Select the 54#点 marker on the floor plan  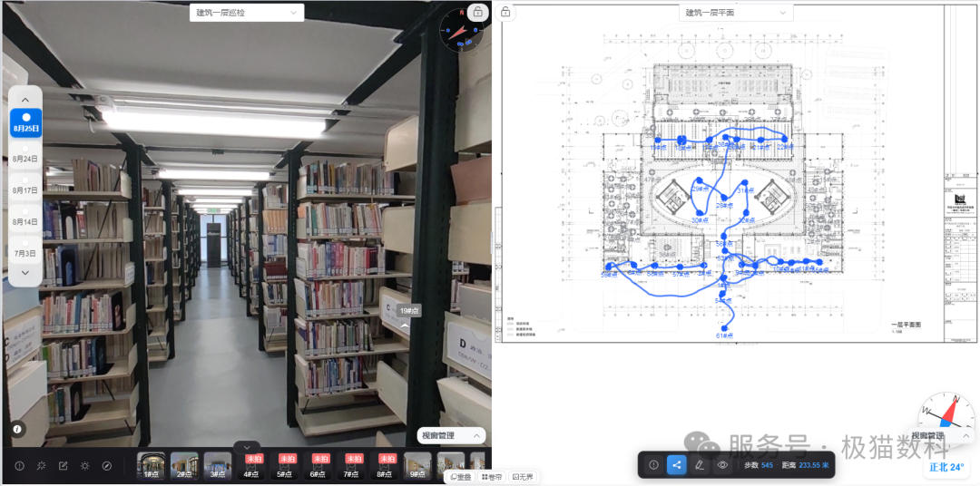tap(722, 294)
